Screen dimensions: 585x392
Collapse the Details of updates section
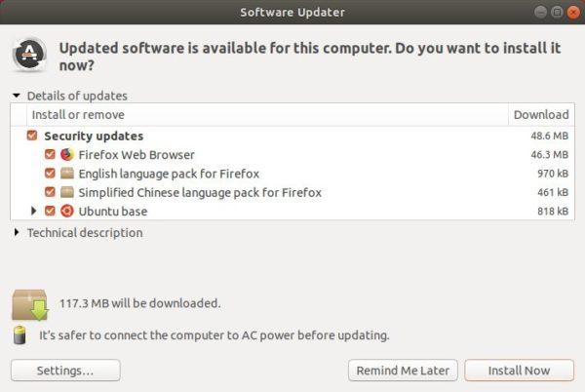click(x=16, y=96)
